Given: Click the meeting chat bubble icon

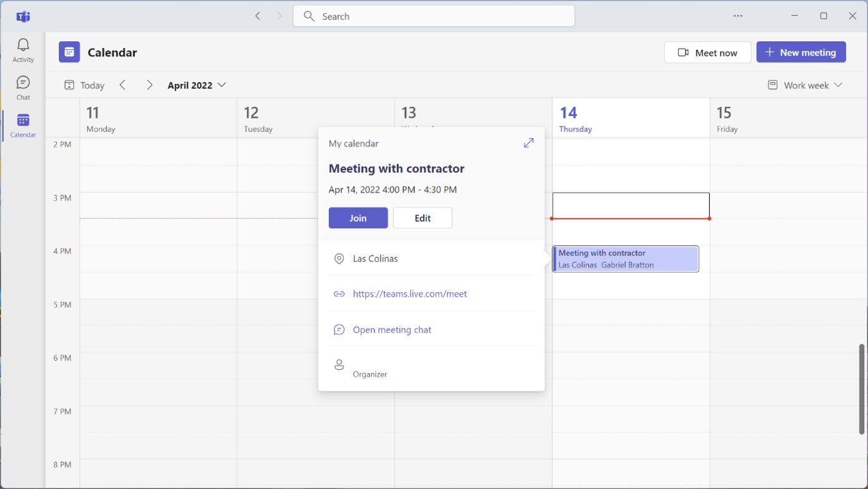Looking at the screenshot, I should click(x=339, y=330).
